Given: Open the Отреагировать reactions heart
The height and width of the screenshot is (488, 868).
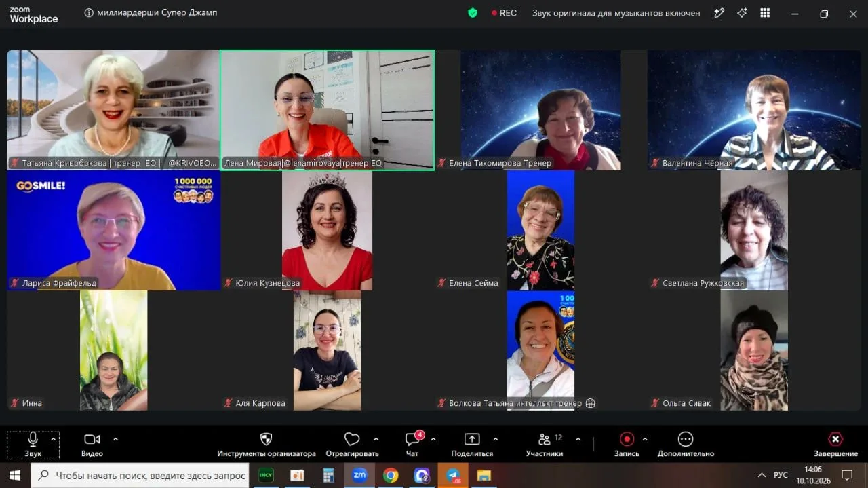Looking at the screenshot, I should 352,445.
